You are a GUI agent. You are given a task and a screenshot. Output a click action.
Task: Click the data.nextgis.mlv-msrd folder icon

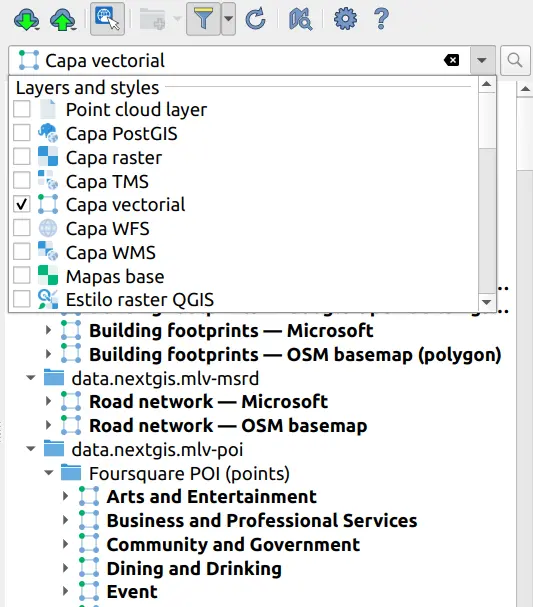pyautogui.click(x=54, y=377)
